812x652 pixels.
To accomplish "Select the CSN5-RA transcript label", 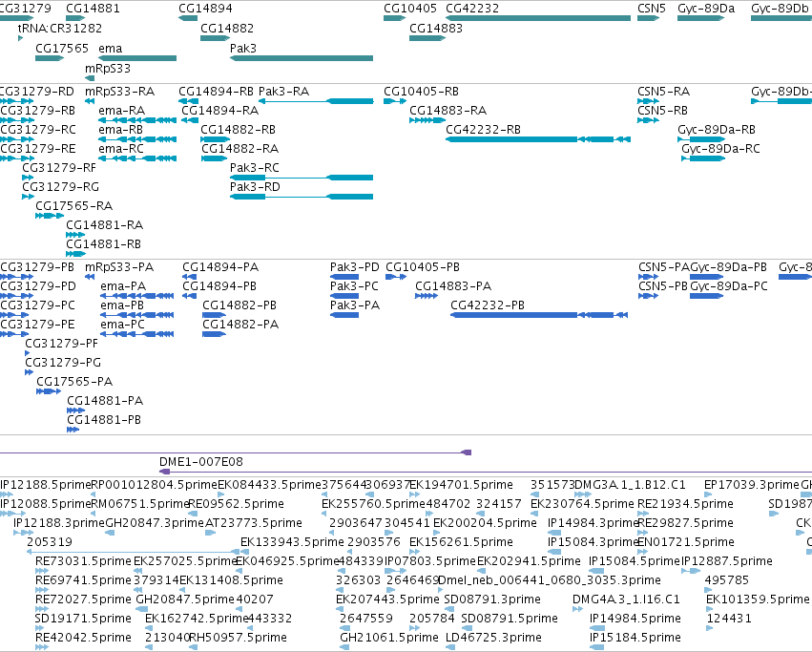I will pos(663,92).
